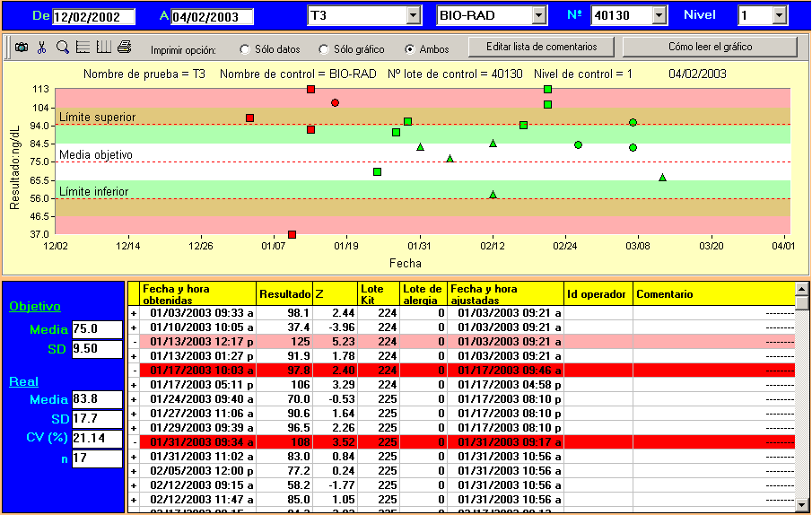
Task: Open the lot number 40130 dropdown
Action: 660,15
